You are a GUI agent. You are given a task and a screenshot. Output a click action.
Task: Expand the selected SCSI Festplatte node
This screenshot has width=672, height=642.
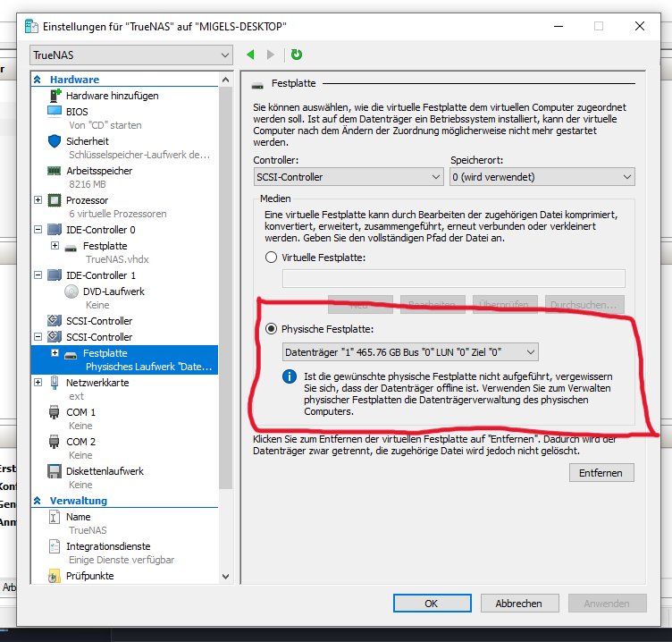point(55,353)
